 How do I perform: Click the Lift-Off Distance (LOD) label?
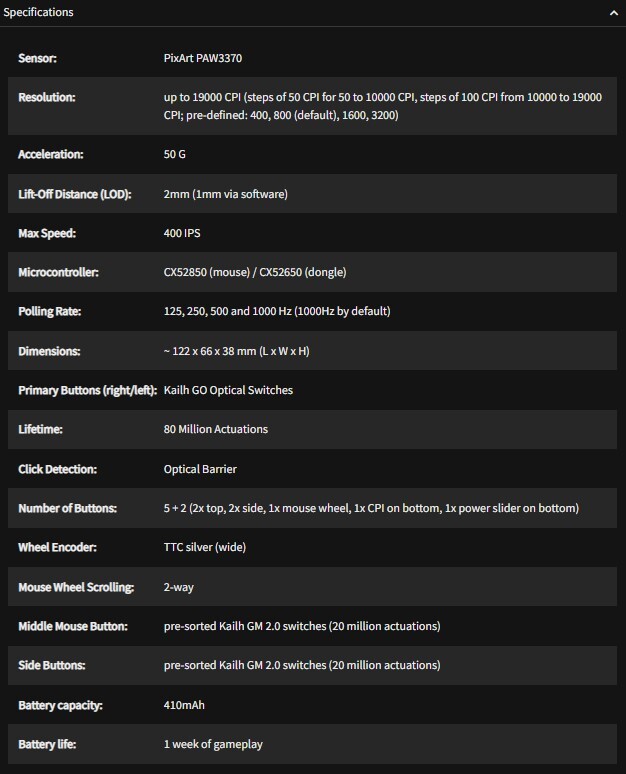(x=75, y=194)
